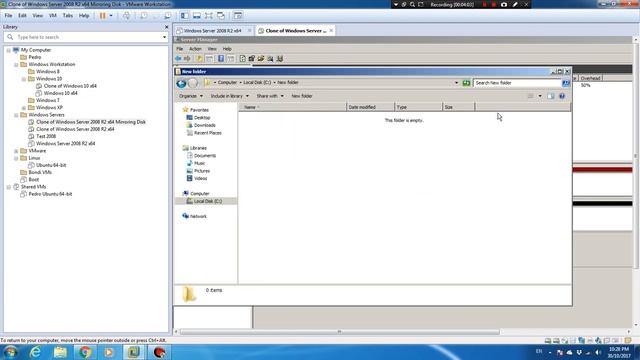Click the Explorer help question mark icon
The height and width of the screenshot is (360, 640).
[562, 96]
